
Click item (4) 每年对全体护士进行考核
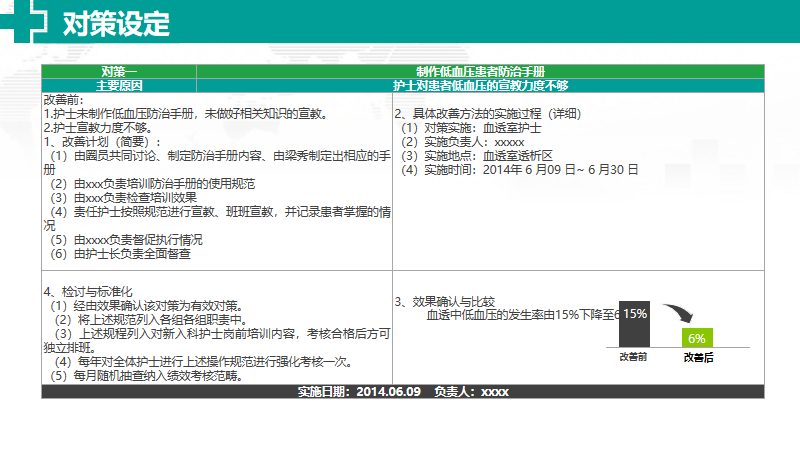tap(205, 362)
